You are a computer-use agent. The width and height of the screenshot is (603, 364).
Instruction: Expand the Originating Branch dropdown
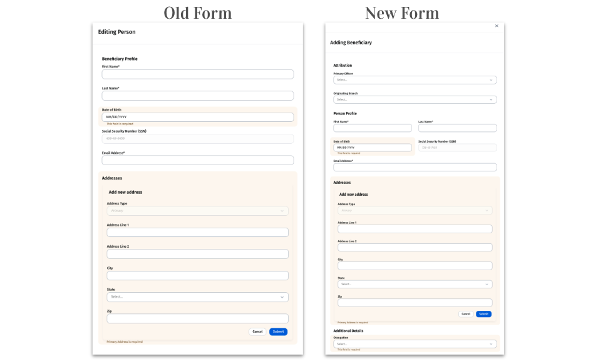tap(415, 99)
